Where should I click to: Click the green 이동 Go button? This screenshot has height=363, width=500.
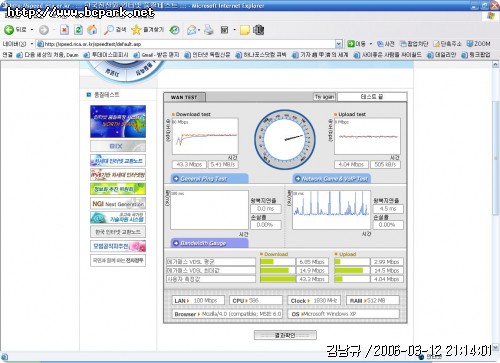coord(356,44)
